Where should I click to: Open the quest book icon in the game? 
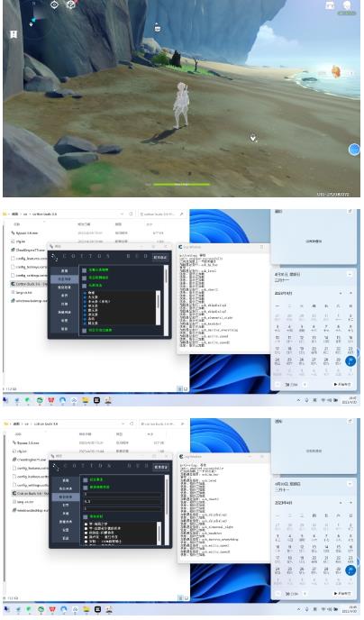coord(14,34)
